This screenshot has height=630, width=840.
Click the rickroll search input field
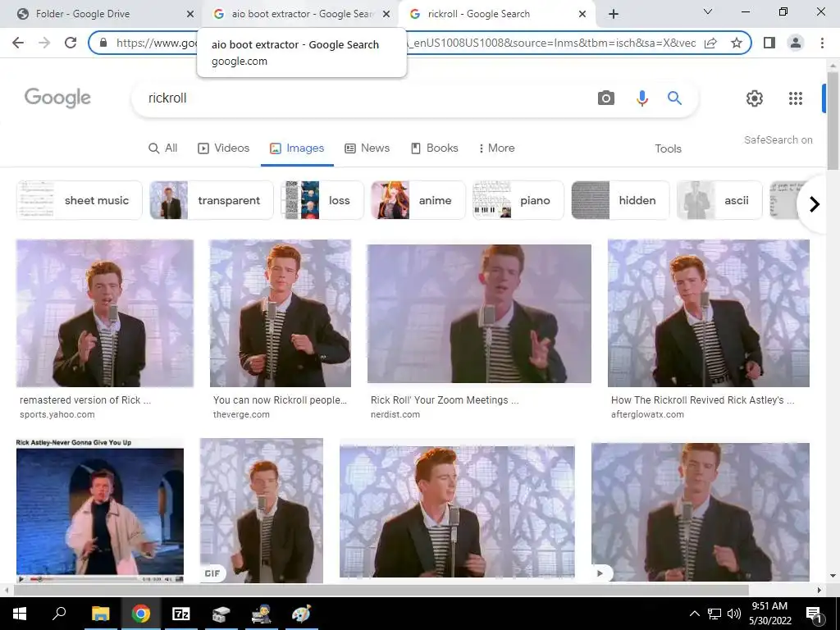pyautogui.click(x=364, y=98)
